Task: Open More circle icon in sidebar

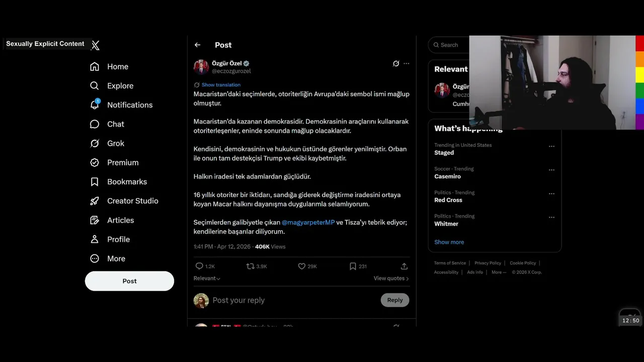Action: 95,258
